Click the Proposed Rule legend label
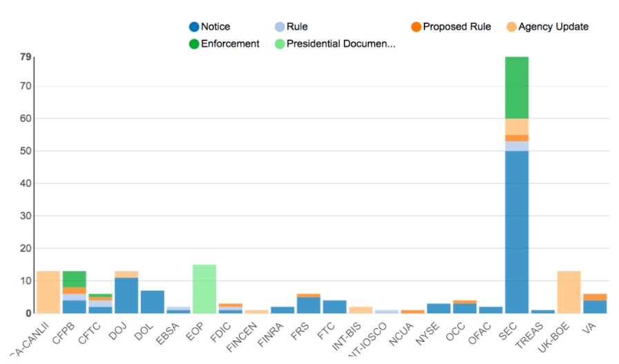 pos(457,27)
